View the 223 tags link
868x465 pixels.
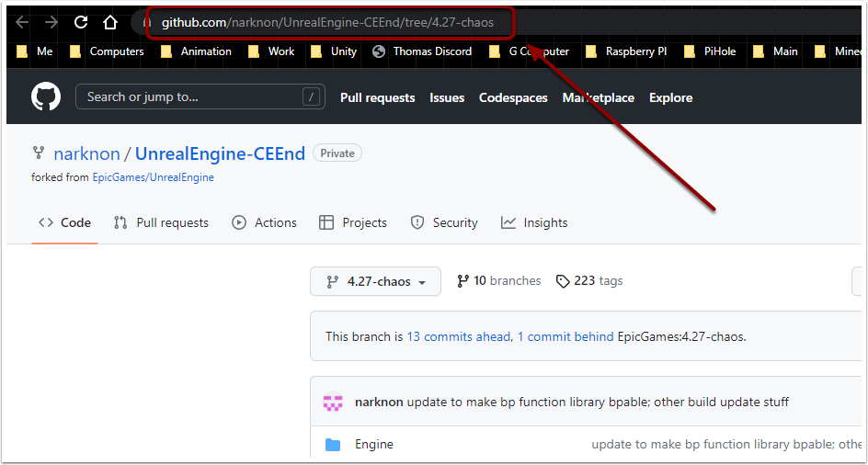coord(589,280)
